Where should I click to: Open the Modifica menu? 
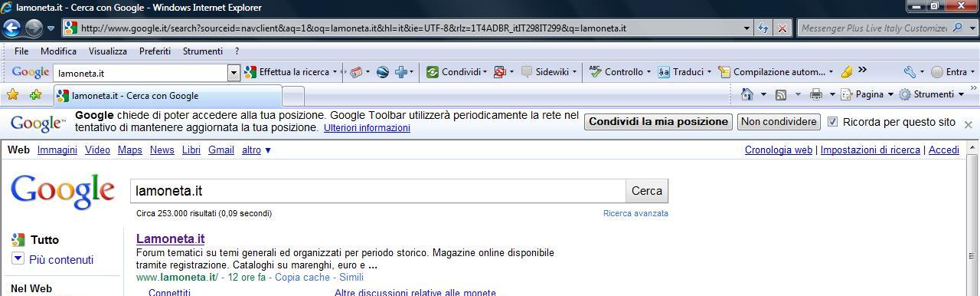[x=58, y=51]
